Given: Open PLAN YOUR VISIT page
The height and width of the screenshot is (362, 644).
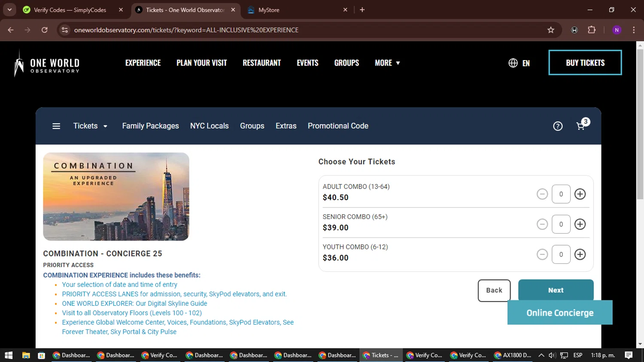Looking at the screenshot, I should (x=202, y=63).
